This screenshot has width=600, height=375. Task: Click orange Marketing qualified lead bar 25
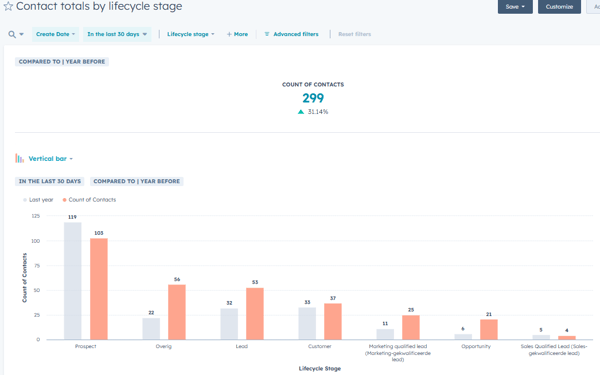pos(411,327)
